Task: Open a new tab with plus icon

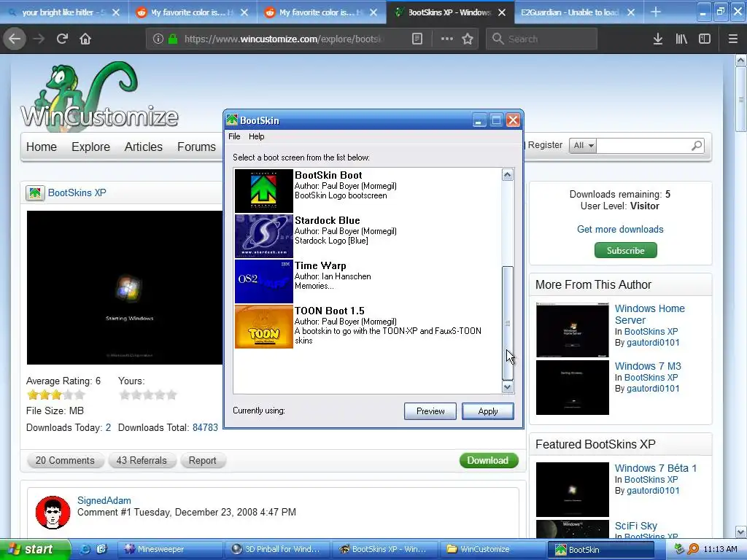Action: point(656,12)
